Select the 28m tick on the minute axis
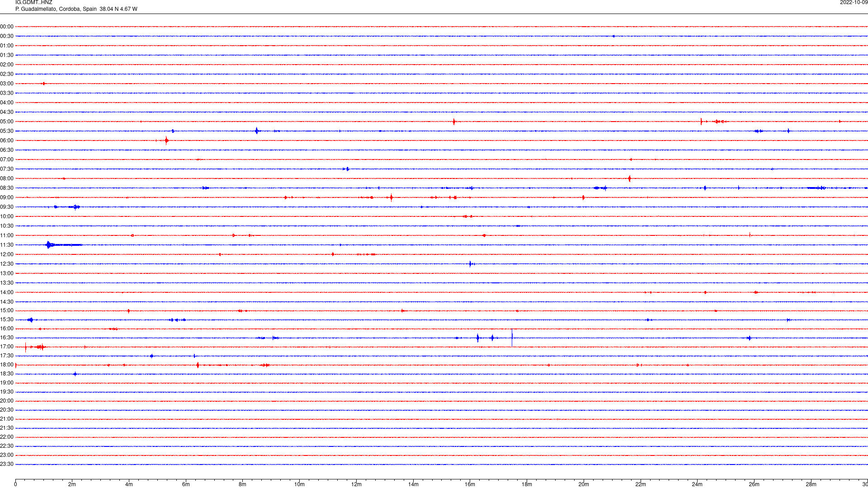868x488 pixels. pos(811,484)
